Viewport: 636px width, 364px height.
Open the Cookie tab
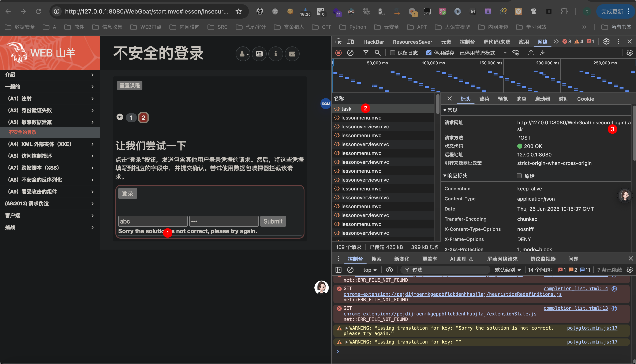pos(586,99)
